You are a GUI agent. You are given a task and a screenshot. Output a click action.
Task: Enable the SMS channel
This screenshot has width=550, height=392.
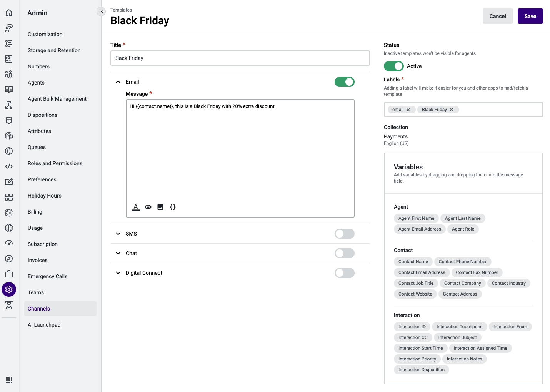click(344, 234)
